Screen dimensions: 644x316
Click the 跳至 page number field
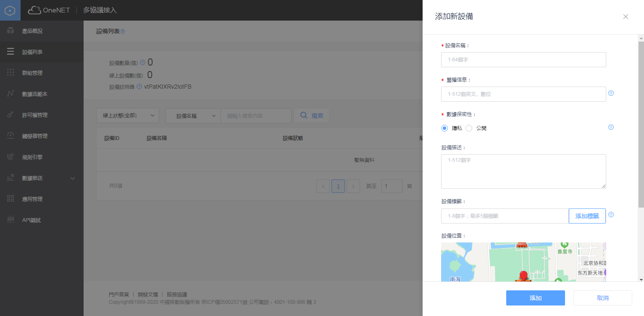click(x=392, y=186)
